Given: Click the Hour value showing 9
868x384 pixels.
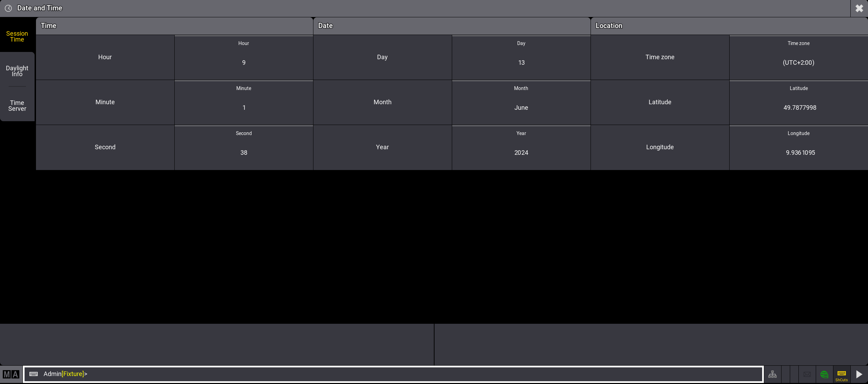Looking at the screenshot, I should [x=244, y=57].
